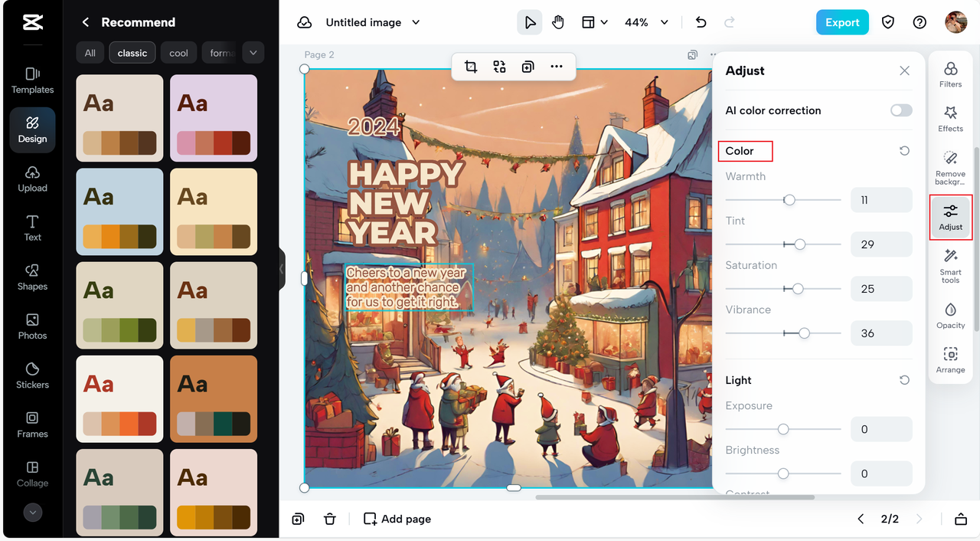This screenshot has width=980, height=541.
Task: Click the CapCut logo icon
Action: 32,23
